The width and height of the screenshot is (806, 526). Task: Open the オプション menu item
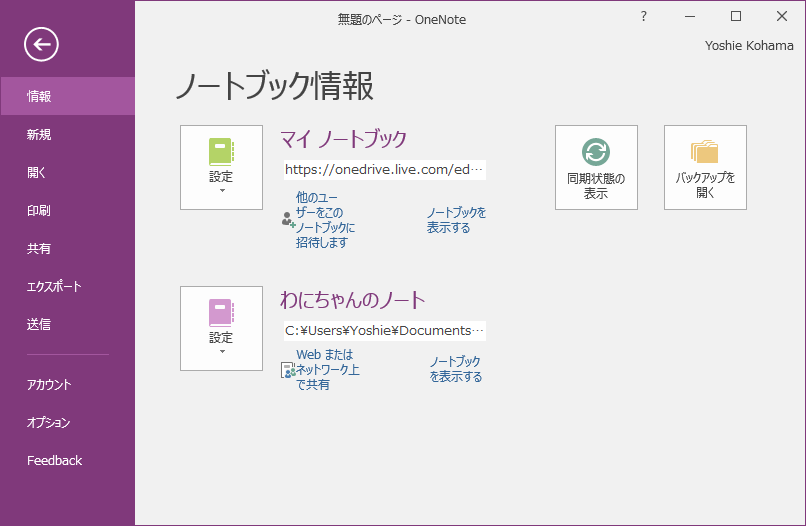(x=68, y=423)
